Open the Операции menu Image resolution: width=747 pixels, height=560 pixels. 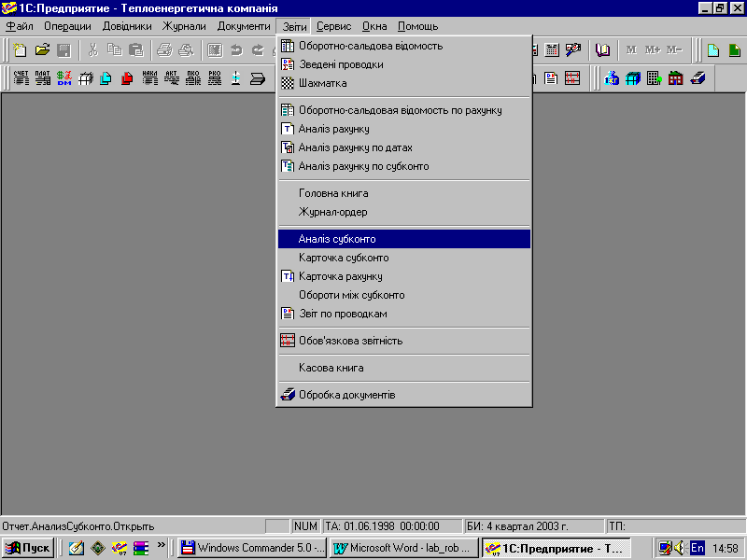(x=67, y=27)
